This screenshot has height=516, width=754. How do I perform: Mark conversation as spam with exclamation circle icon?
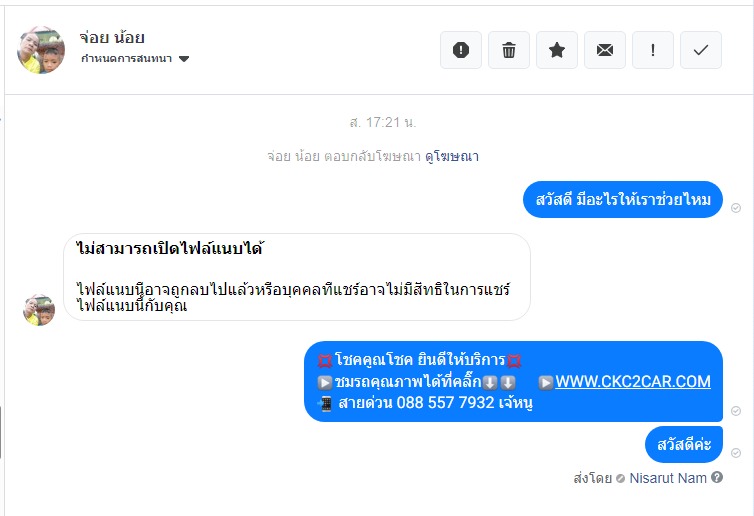click(461, 50)
